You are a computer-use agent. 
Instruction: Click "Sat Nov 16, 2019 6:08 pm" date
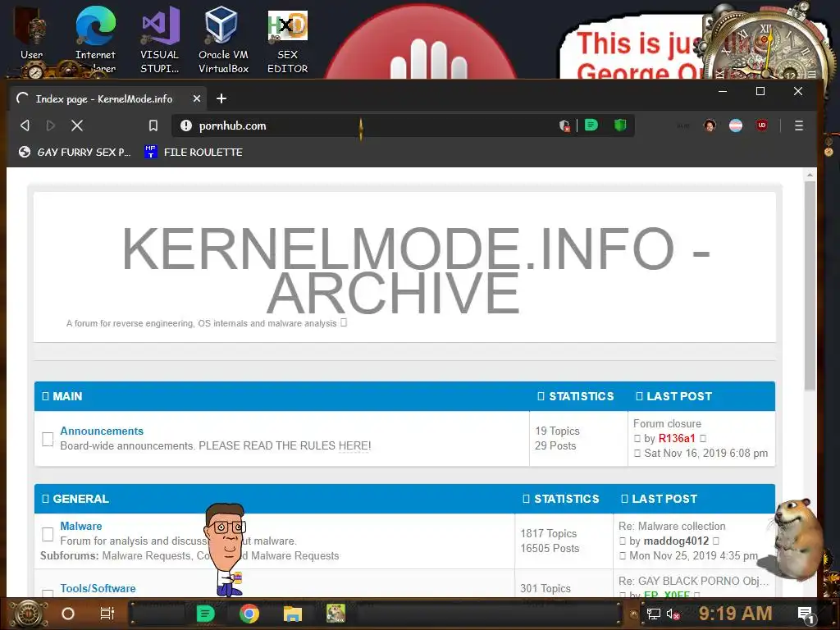(x=706, y=453)
